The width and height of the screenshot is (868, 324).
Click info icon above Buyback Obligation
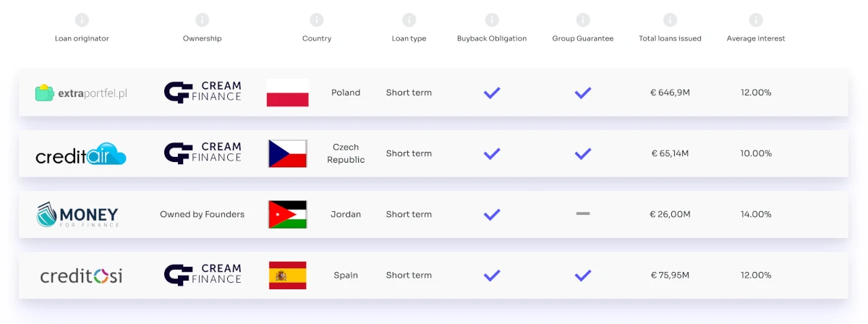(492, 20)
